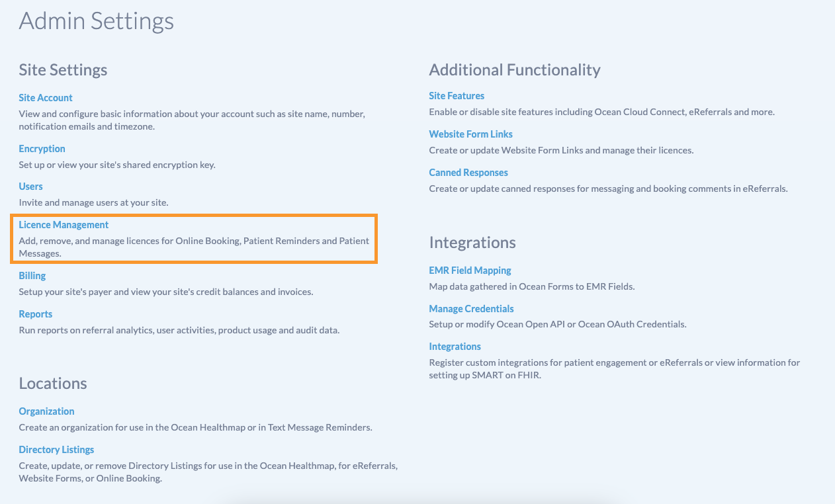Click the description 'Set up or view your site's shared encryption key.'
Screen dimensions: 835x504
[117, 165]
